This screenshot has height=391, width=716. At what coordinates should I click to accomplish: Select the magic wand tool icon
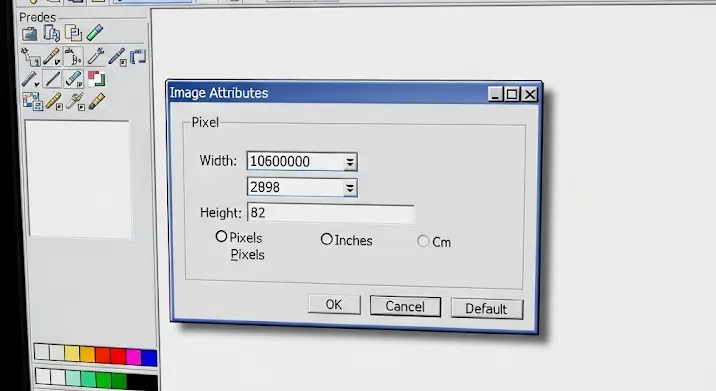pos(30,57)
